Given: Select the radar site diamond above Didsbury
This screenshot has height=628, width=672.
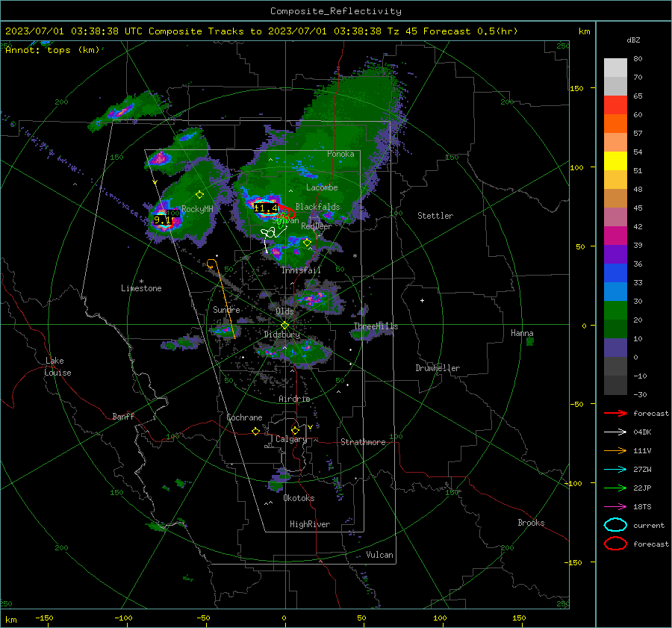Looking at the screenshot, I should (x=284, y=326).
